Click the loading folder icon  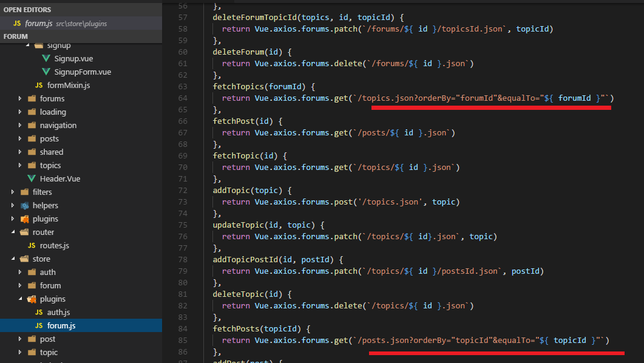click(x=32, y=112)
